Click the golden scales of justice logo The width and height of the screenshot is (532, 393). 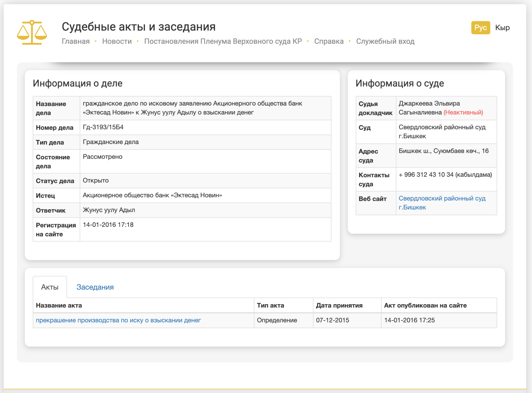[32, 32]
